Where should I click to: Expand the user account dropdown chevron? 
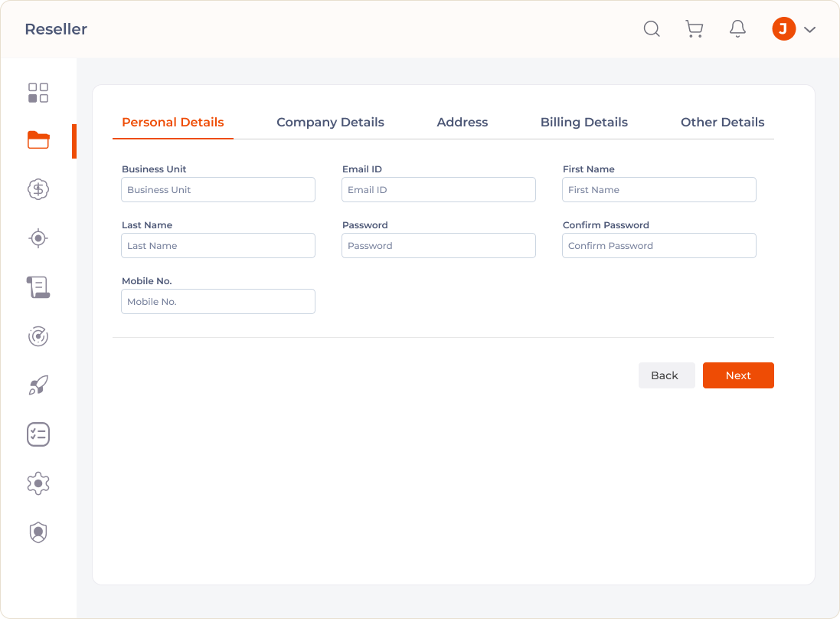[x=810, y=29]
